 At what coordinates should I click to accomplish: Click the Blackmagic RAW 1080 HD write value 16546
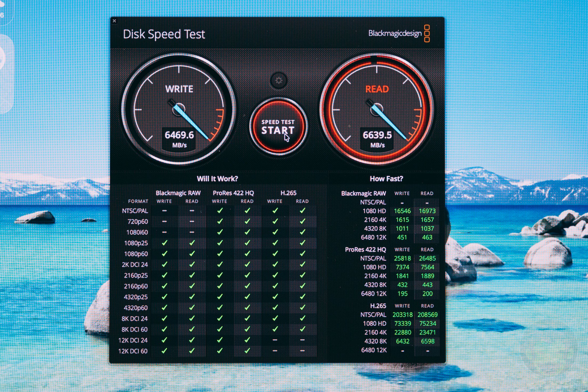(402, 211)
